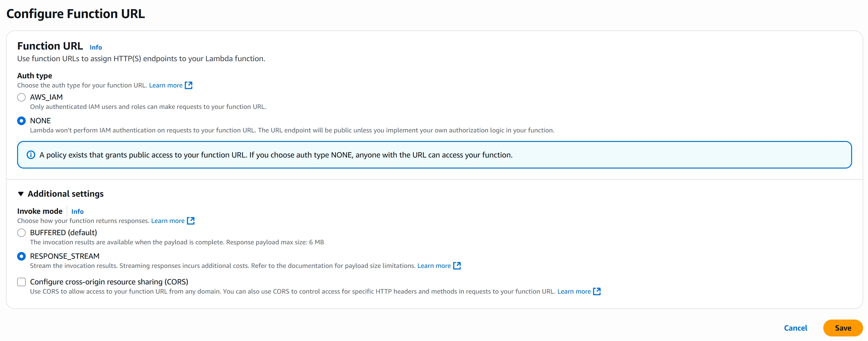Click external link icon after CORS Learn more
The width and height of the screenshot is (868, 341).
tap(597, 291)
